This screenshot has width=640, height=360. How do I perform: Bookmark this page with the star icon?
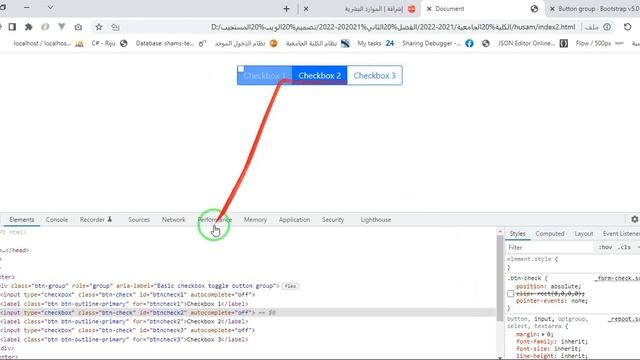(99, 27)
